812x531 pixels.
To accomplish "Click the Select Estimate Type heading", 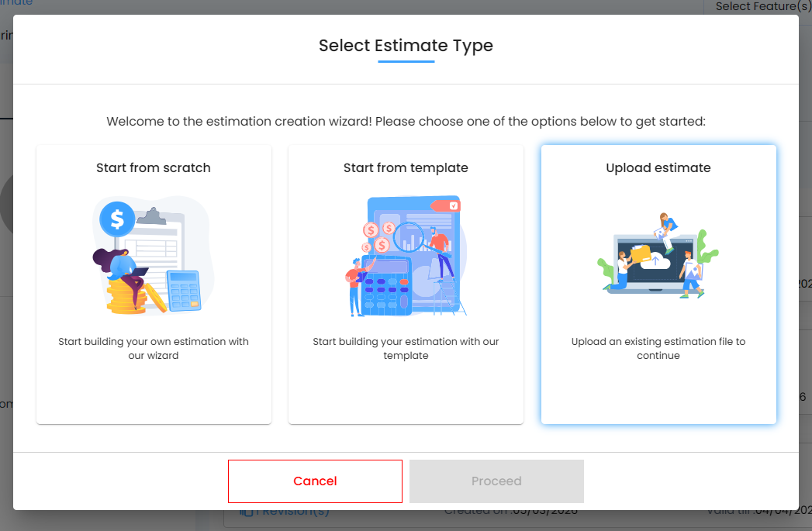I will 406,46.
